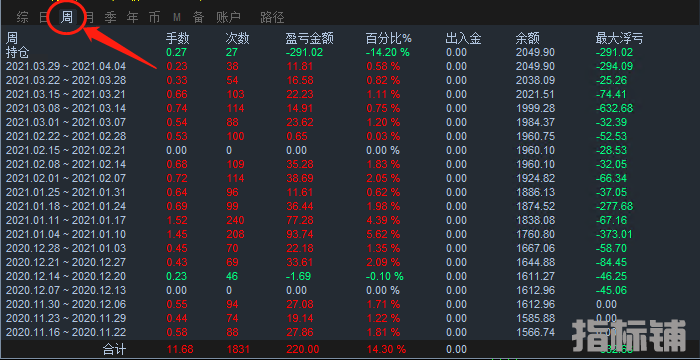The height and width of the screenshot is (360, 700).
Task: Click balance value 1760.80
Action: 535,234
